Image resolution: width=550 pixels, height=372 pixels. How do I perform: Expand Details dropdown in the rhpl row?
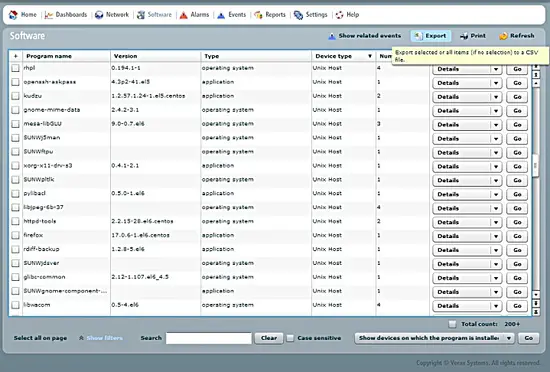tap(496, 69)
